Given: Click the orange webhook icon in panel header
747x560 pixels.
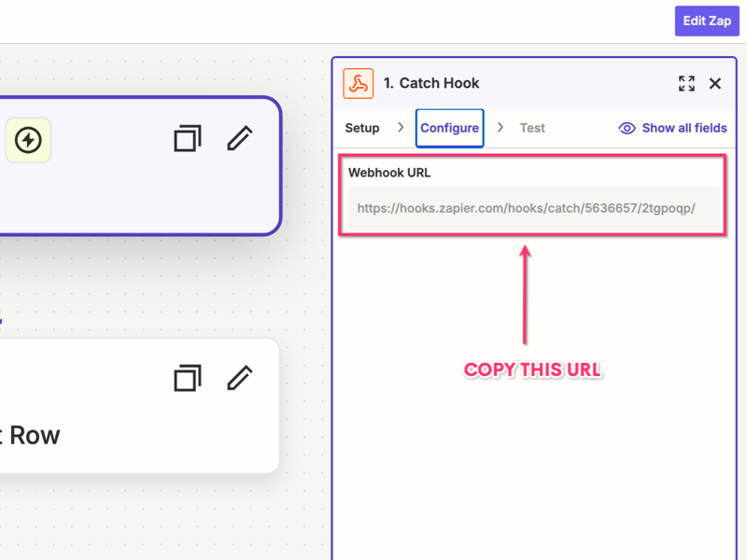Looking at the screenshot, I should [x=359, y=83].
